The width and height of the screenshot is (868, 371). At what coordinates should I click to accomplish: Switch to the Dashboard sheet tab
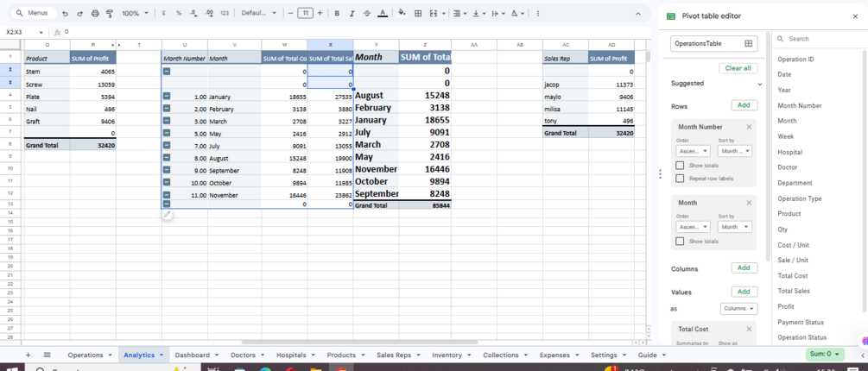[197, 355]
